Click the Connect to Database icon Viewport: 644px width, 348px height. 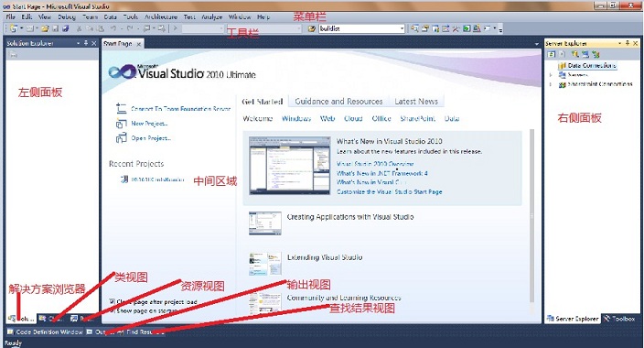[x=575, y=54]
